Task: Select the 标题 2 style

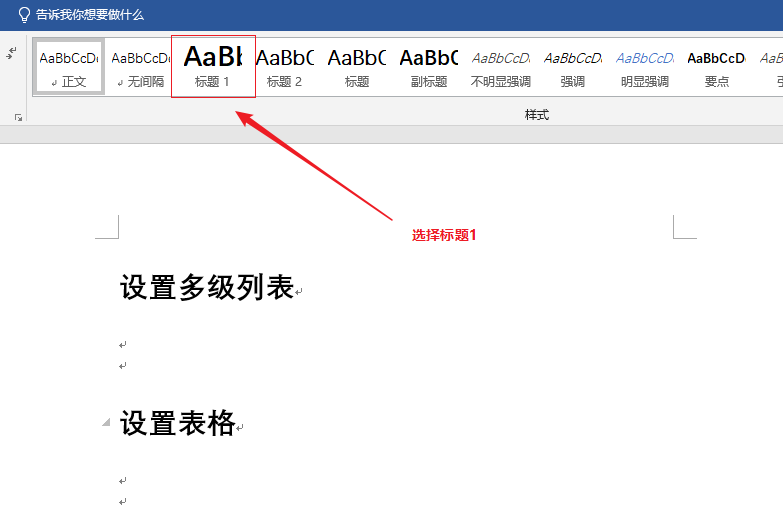Action: pos(285,67)
